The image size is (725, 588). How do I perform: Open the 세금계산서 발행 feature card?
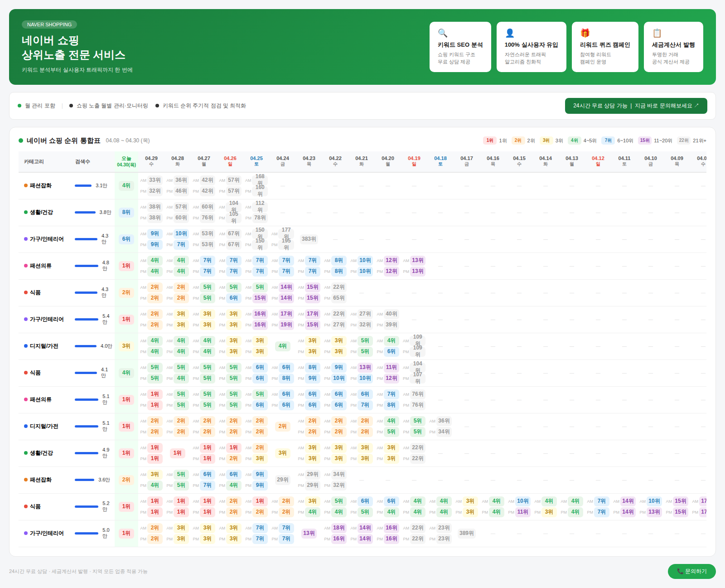(x=673, y=47)
